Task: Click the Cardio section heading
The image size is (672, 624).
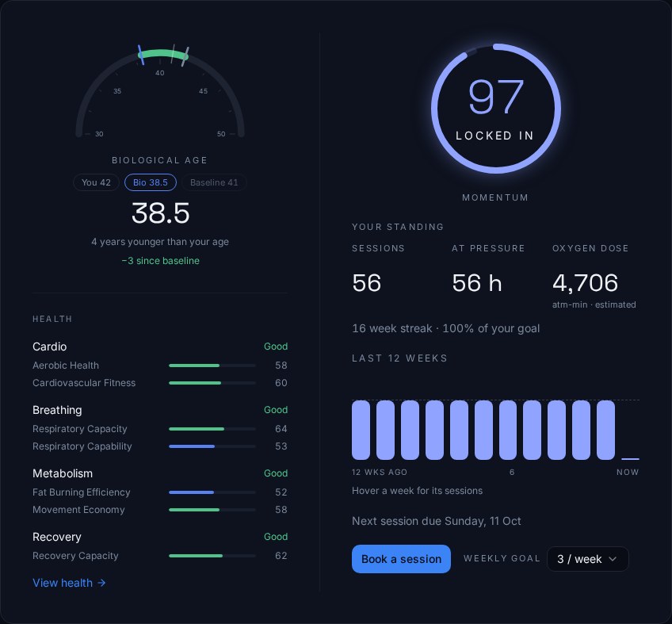Action: pos(50,346)
